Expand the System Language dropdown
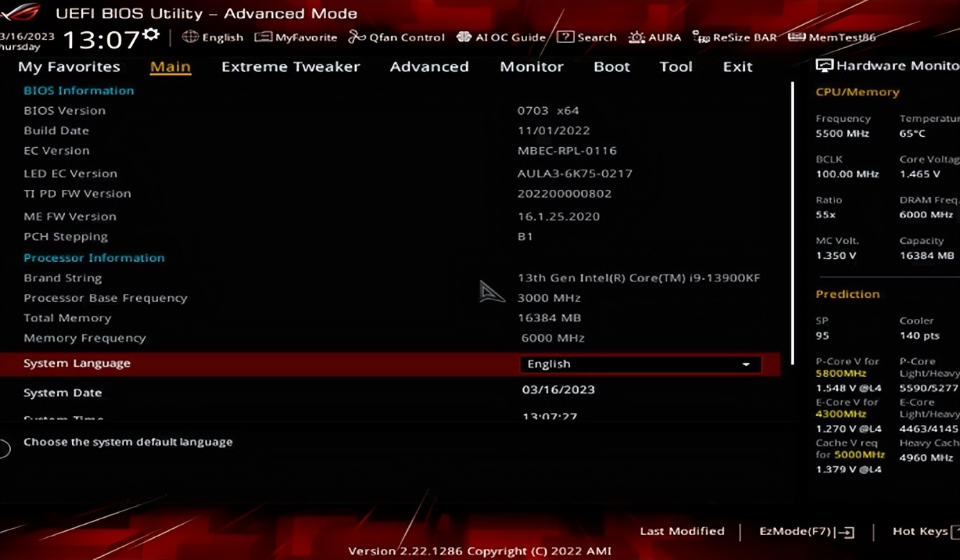 (640, 364)
